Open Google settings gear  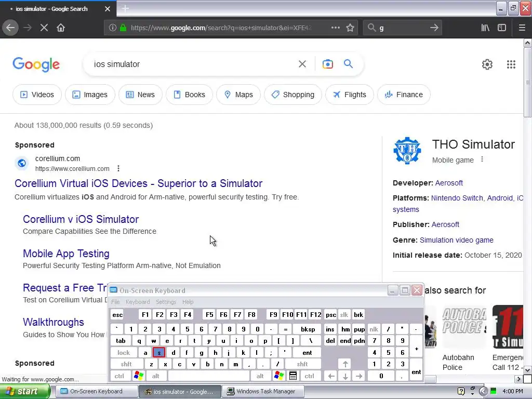point(487,64)
